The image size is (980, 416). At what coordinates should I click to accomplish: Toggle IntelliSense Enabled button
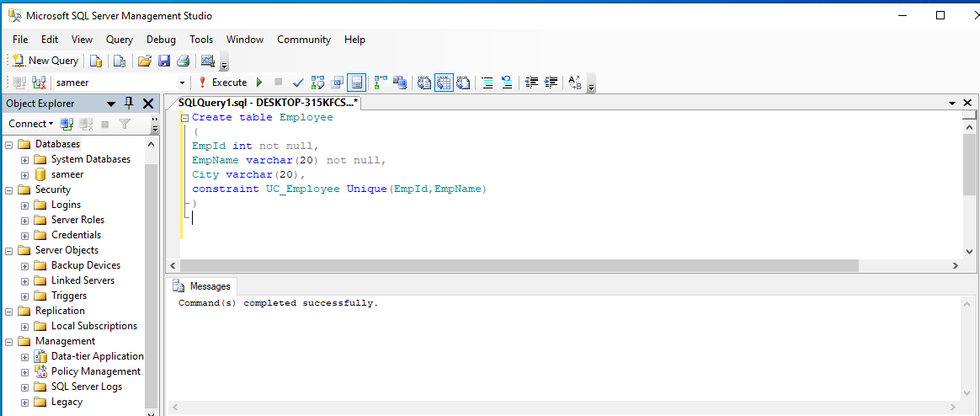click(356, 83)
